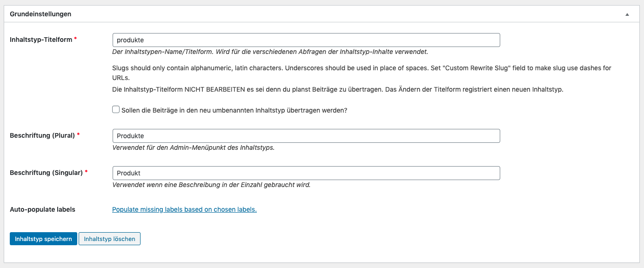The width and height of the screenshot is (644, 268).
Task: Click the 'Inhaltstyp löschen' button
Action: [x=109, y=239]
